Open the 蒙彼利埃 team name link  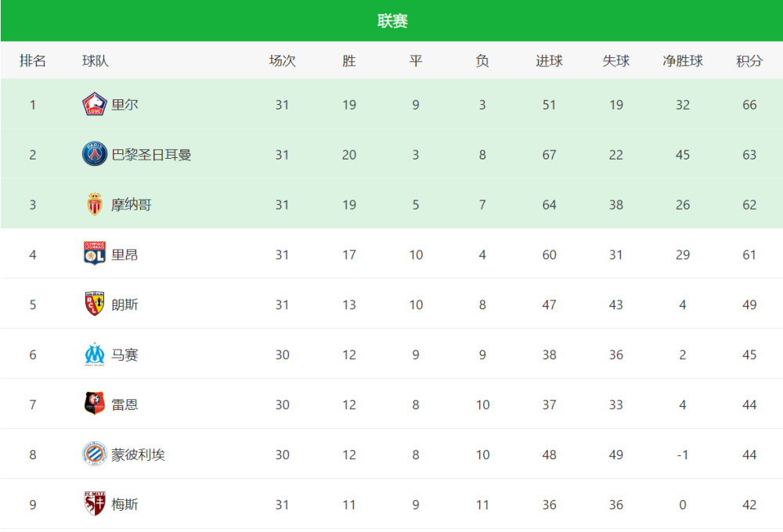click(x=138, y=455)
